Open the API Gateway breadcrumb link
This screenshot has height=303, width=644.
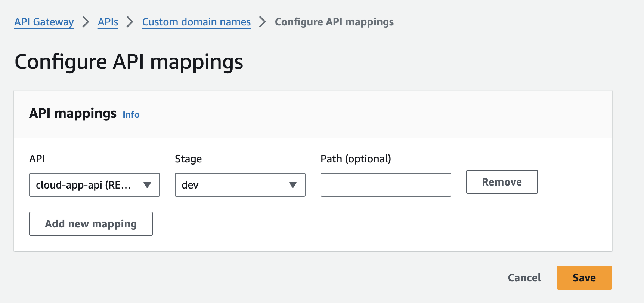pyautogui.click(x=44, y=22)
